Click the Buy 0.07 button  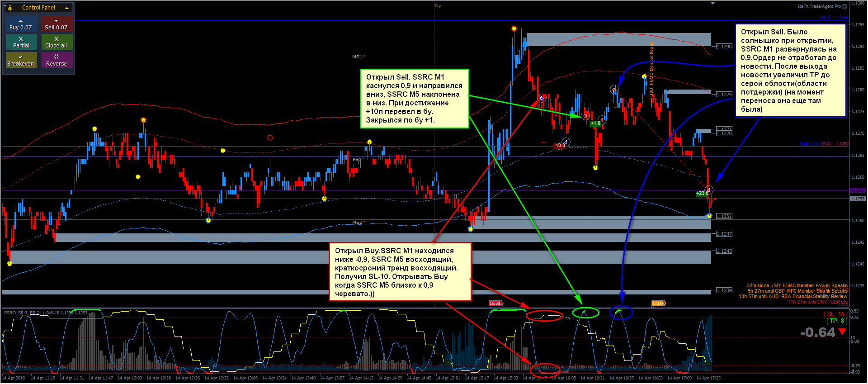(x=21, y=24)
